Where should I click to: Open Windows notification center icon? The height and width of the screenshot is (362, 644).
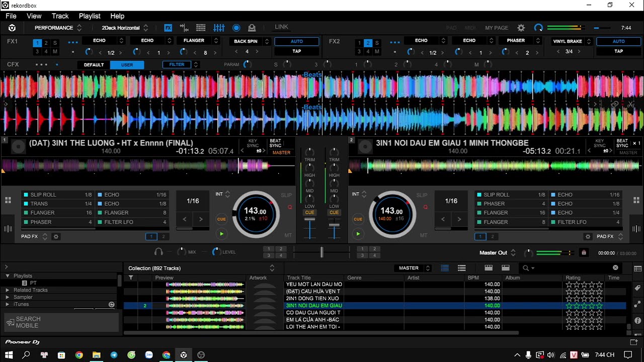tap(627, 355)
